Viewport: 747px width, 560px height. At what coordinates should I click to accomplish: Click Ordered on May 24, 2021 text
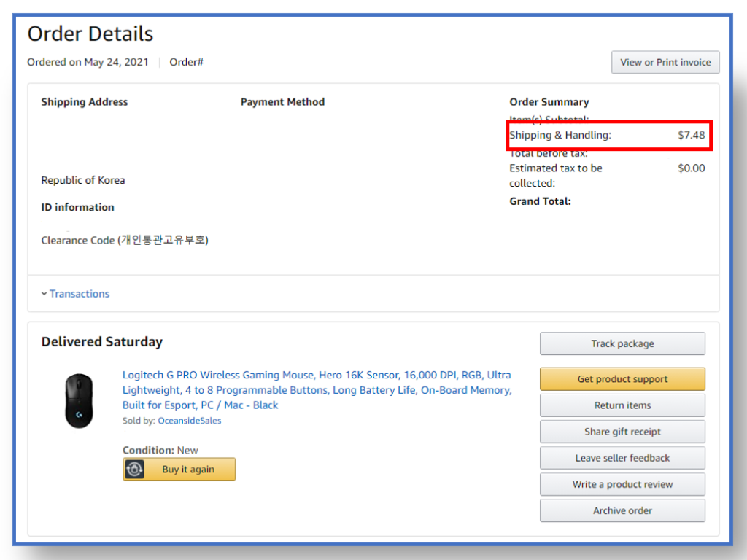pos(88,63)
